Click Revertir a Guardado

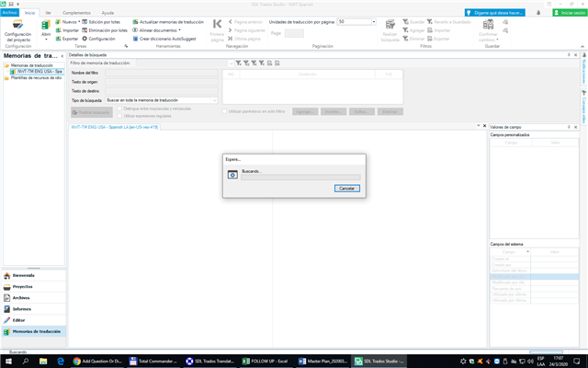tap(449, 22)
